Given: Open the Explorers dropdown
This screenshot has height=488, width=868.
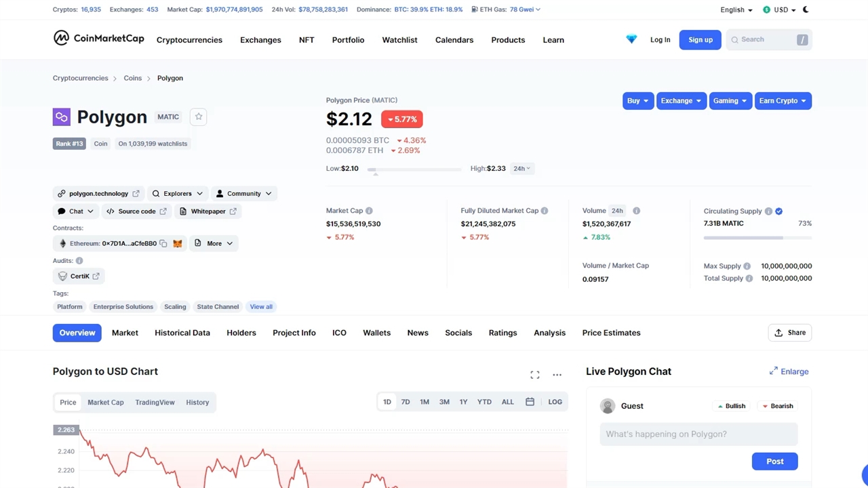Looking at the screenshot, I should pyautogui.click(x=178, y=194).
